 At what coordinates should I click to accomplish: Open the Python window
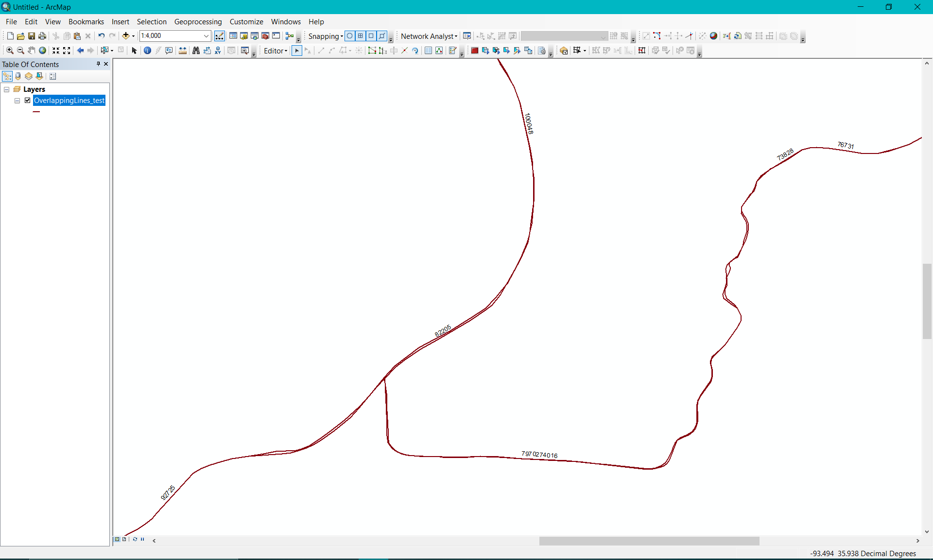click(x=276, y=36)
